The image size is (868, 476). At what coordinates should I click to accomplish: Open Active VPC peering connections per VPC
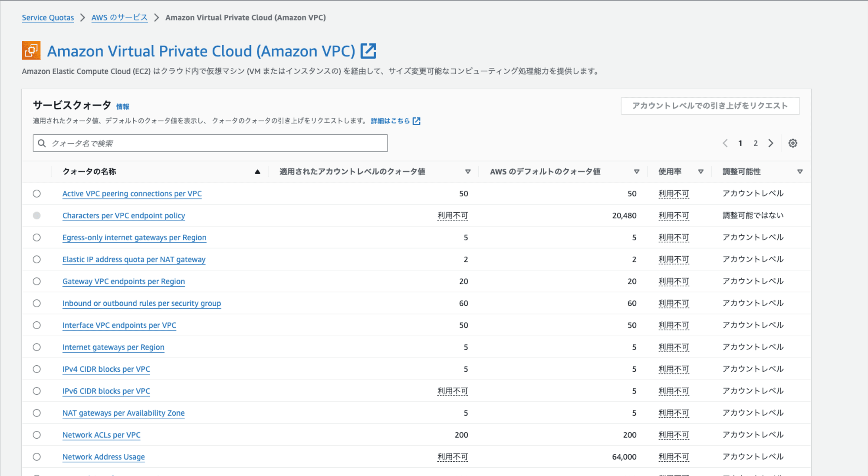tap(132, 194)
